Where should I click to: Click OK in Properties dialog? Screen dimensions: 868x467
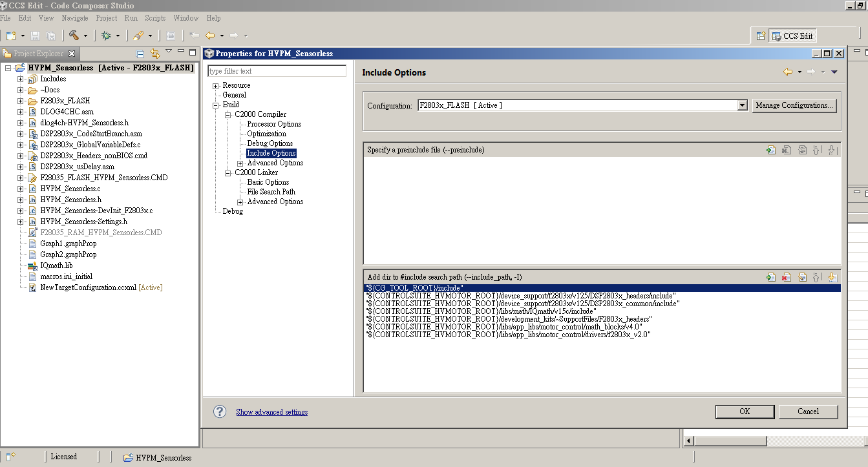point(745,411)
